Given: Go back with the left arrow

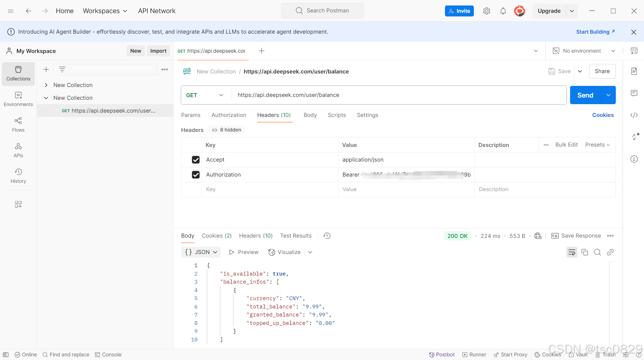Looking at the screenshot, I should click(x=29, y=11).
